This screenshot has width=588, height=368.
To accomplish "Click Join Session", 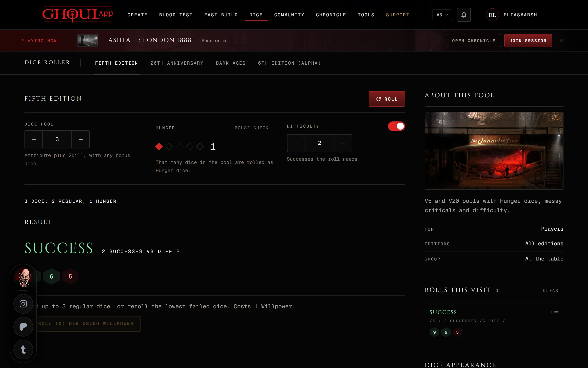I will pos(528,41).
